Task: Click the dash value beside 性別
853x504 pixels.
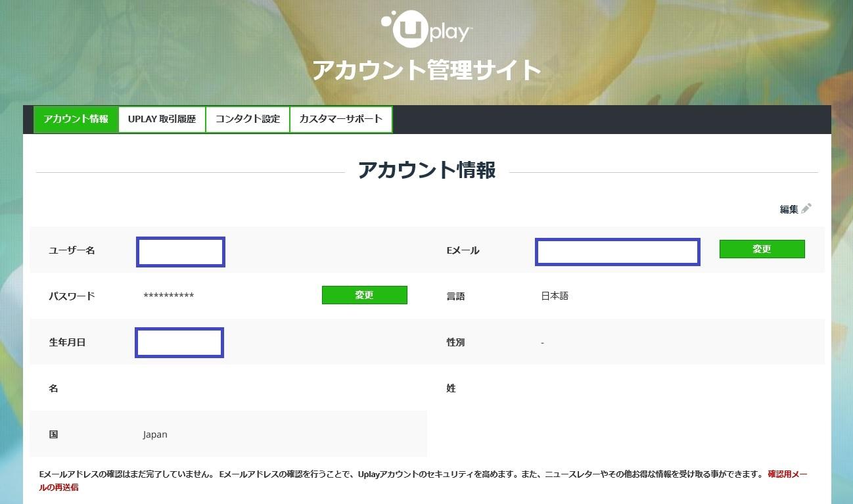Action: click(x=542, y=343)
